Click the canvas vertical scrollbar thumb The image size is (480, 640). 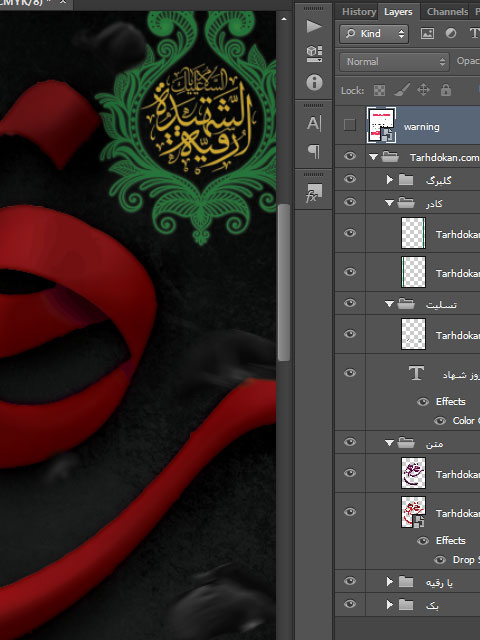coord(284,282)
